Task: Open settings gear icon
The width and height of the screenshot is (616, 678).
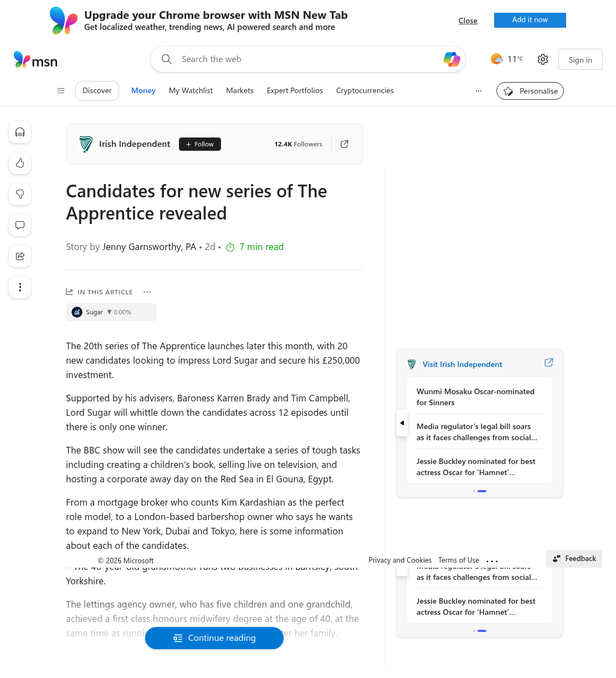Action: click(543, 59)
